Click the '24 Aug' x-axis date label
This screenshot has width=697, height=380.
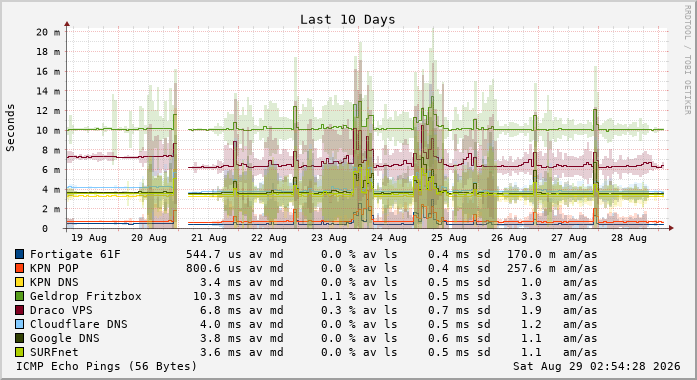click(x=389, y=238)
